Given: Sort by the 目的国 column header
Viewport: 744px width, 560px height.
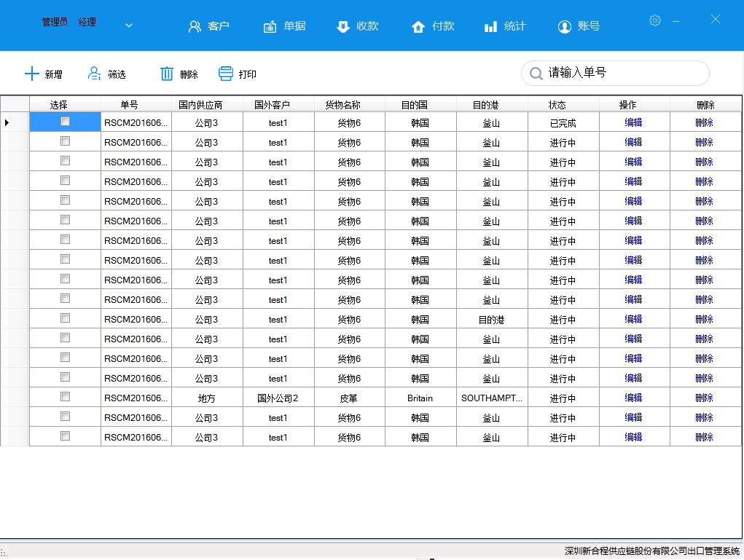Looking at the screenshot, I should pyautogui.click(x=421, y=104).
